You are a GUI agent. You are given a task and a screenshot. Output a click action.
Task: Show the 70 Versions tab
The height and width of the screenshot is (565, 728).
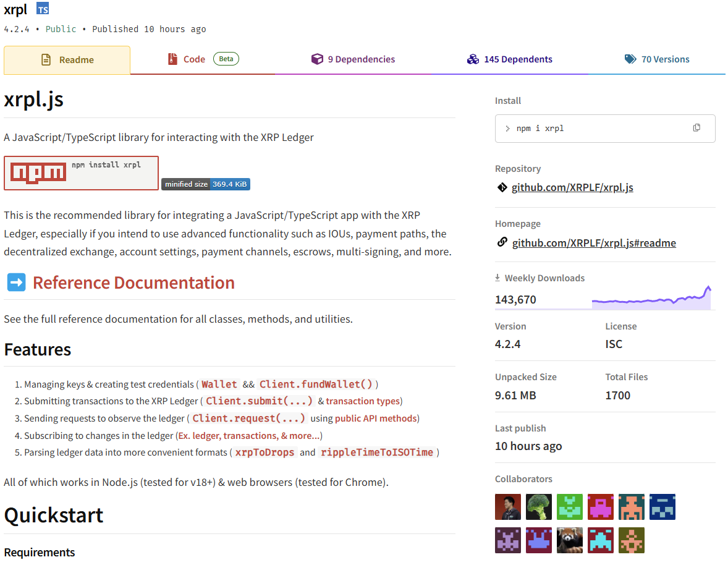coord(657,59)
